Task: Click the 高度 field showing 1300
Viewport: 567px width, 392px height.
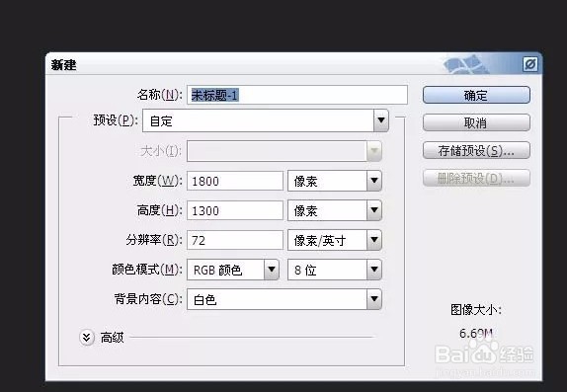Action: click(235, 210)
